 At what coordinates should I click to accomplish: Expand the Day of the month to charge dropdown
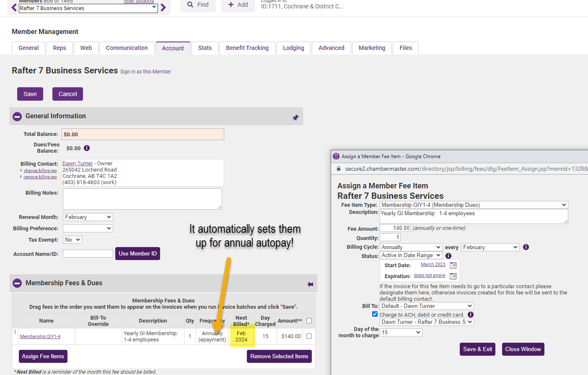[x=401, y=332]
